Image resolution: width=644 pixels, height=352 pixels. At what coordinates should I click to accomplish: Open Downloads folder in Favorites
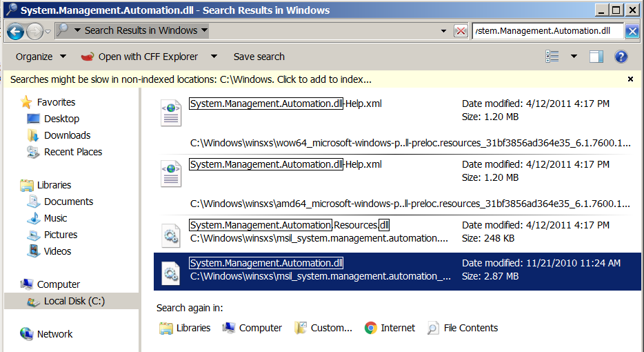pos(67,135)
